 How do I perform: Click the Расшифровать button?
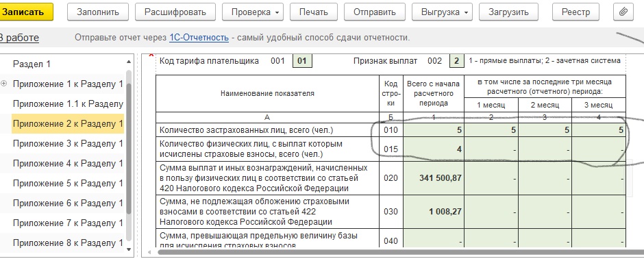pos(175,12)
